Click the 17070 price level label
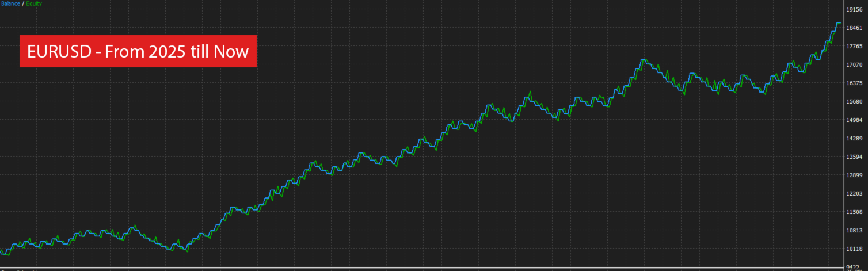Viewport: 868px width, 271px height. pos(854,64)
